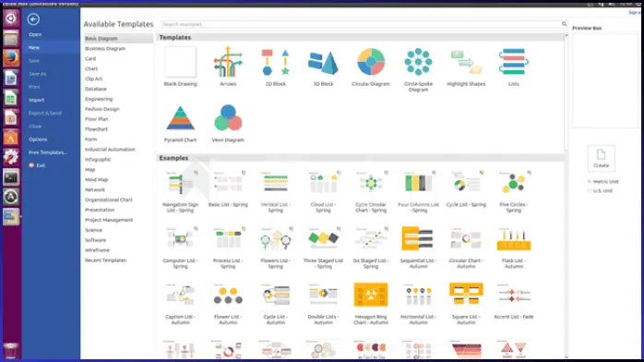Open the Navigation Sign List - Spring example
Screen dimensions: 644x362
[x=180, y=191]
